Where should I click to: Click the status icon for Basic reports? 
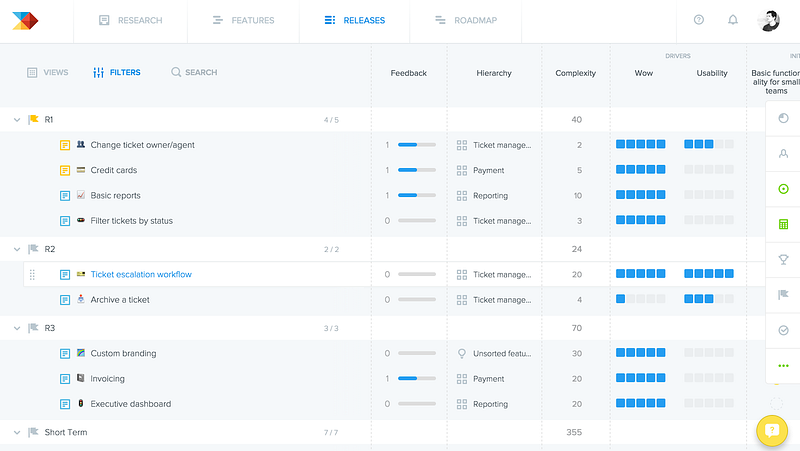pyautogui.click(x=65, y=196)
